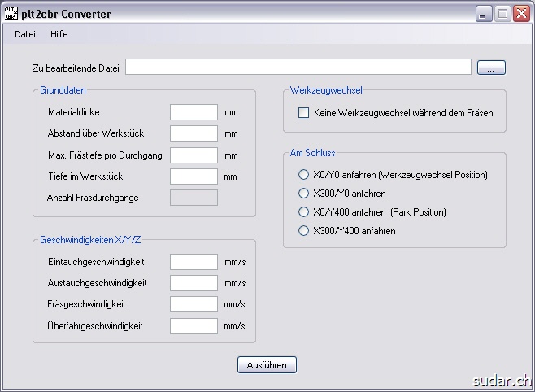Click the Materialdicke input field
The image size is (535, 392).
(x=194, y=112)
